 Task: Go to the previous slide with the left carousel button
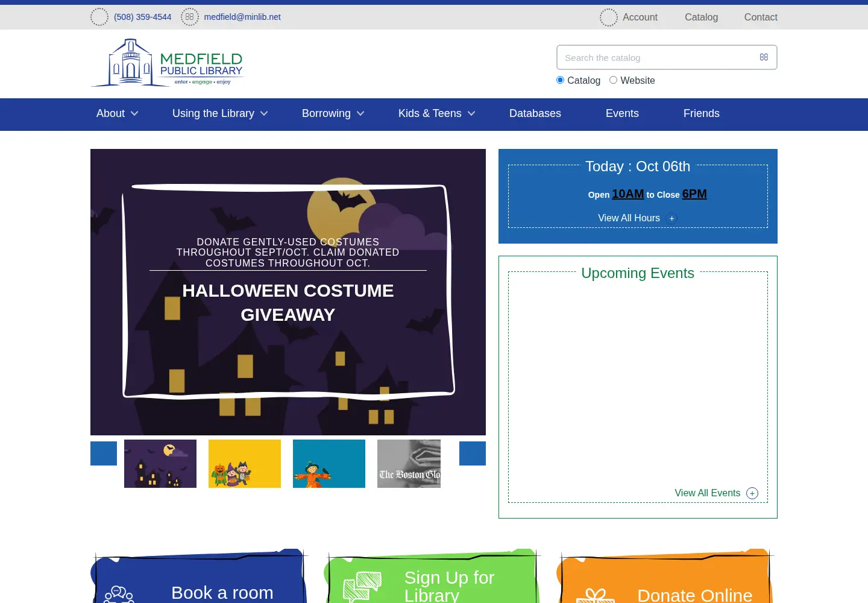tap(104, 453)
